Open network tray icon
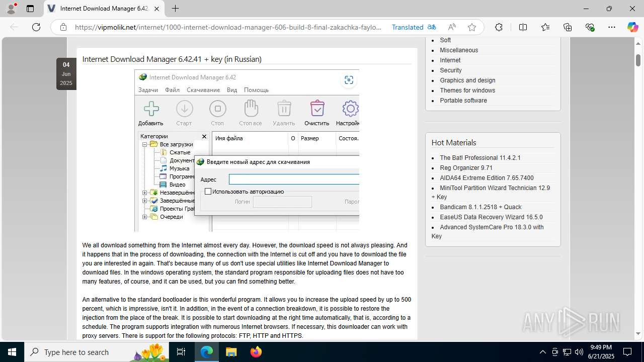The image size is (644, 362). click(567, 352)
